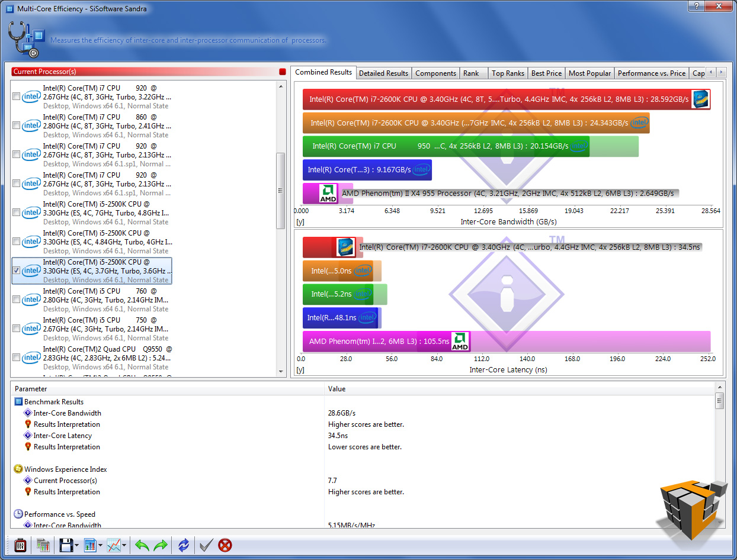Switch to the Detailed Results tab
This screenshot has height=560, width=737.
pos(383,73)
